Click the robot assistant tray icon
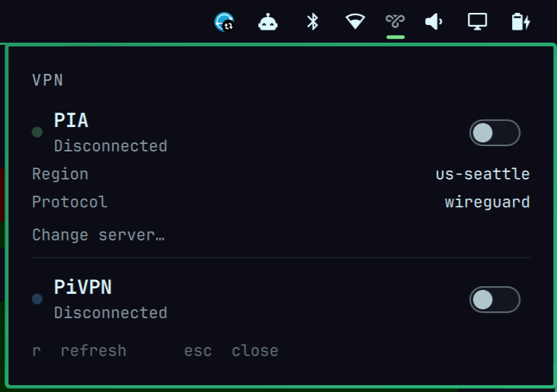 [268, 22]
